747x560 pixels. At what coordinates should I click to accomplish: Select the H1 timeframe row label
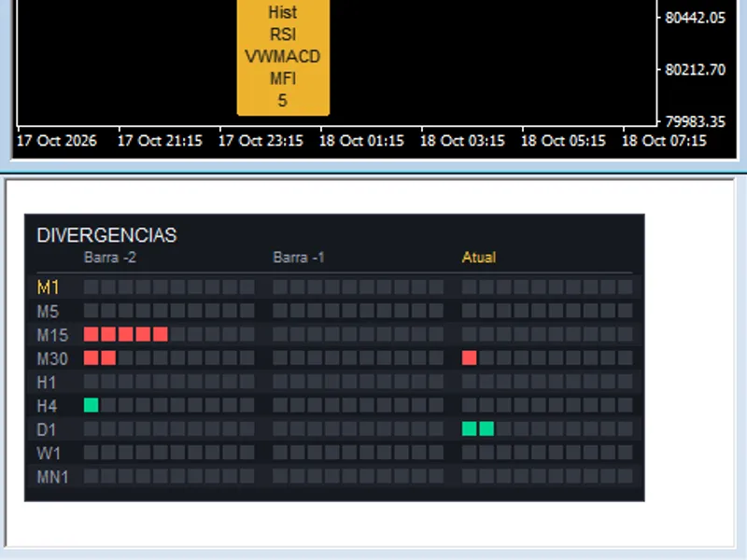(47, 383)
